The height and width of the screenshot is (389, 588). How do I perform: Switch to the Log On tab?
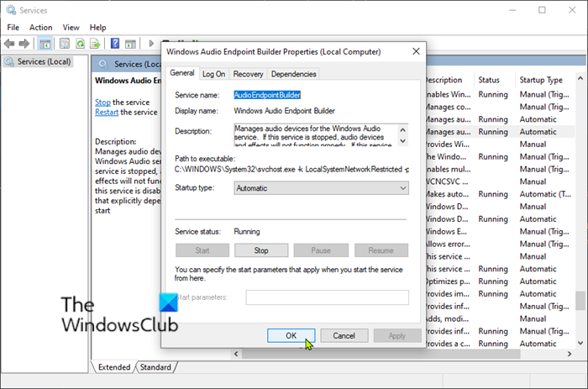pos(213,74)
